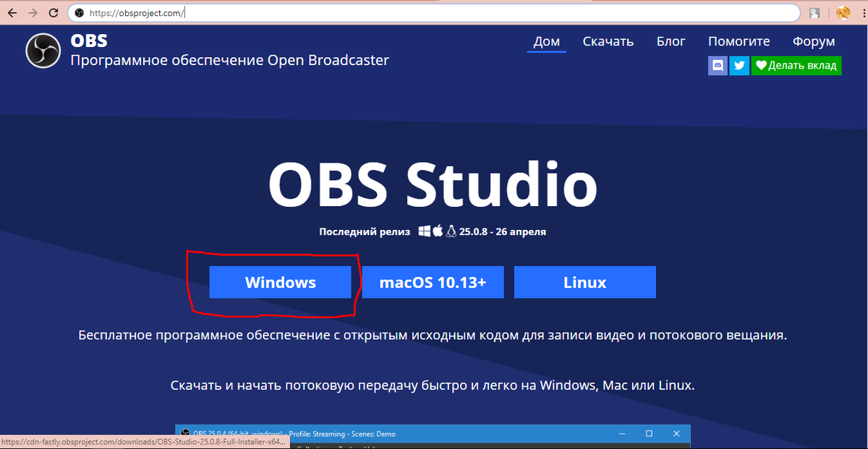Image resolution: width=868 pixels, height=449 pixels.
Task: Open the grey browser extension icon
Action: [x=814, y=13]
